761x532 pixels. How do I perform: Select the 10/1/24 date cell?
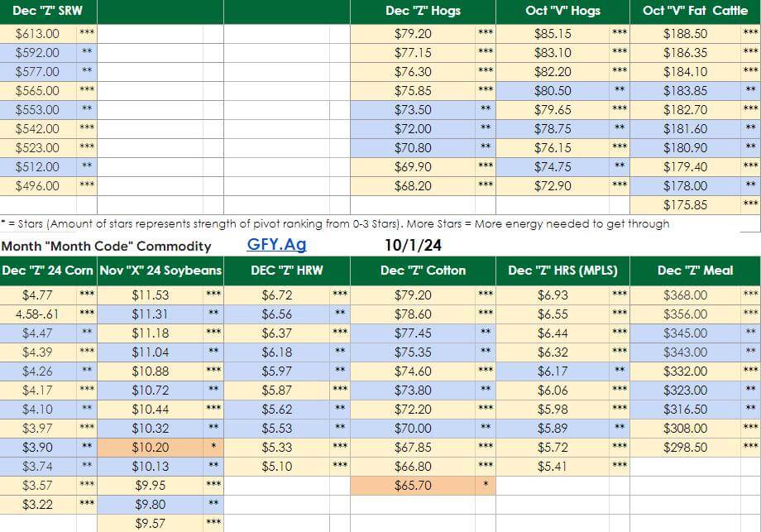point(413,245)
